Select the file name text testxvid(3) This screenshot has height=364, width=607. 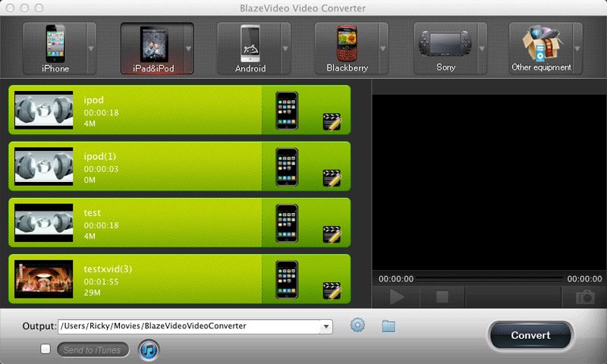pyautogui.click(x=108, y=269)
